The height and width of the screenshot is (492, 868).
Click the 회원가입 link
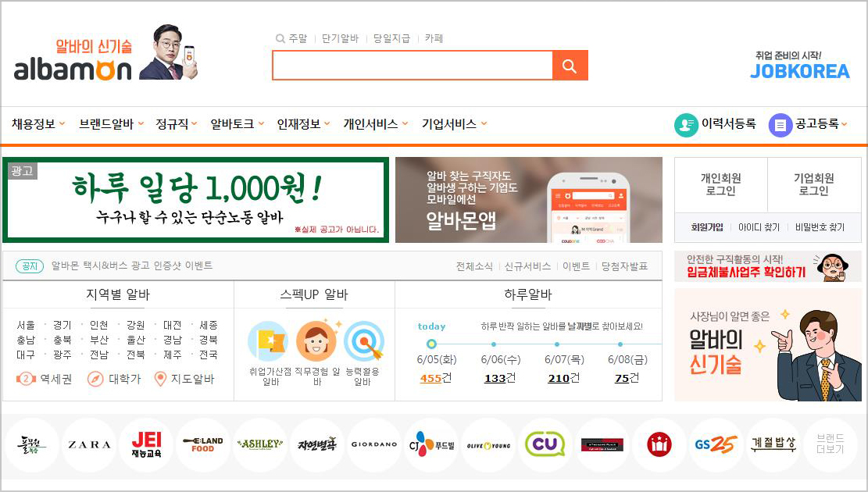(707, 227)
